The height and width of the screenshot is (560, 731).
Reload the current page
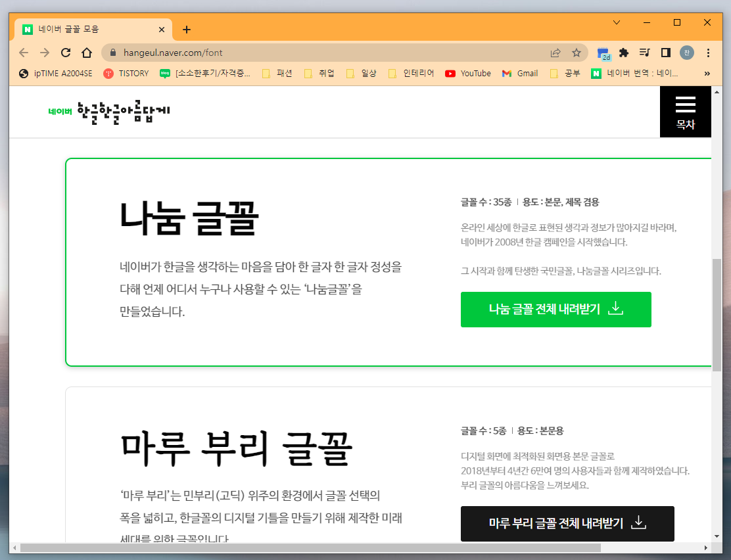(x=66, y=53)
